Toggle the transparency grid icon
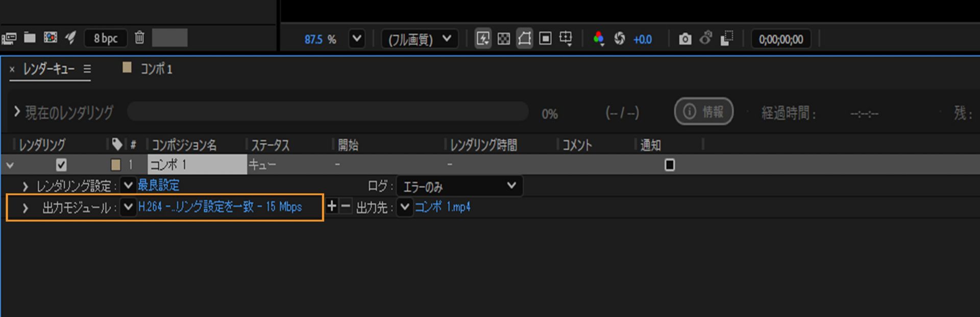The image size is (980, 317). click(503, 39)
